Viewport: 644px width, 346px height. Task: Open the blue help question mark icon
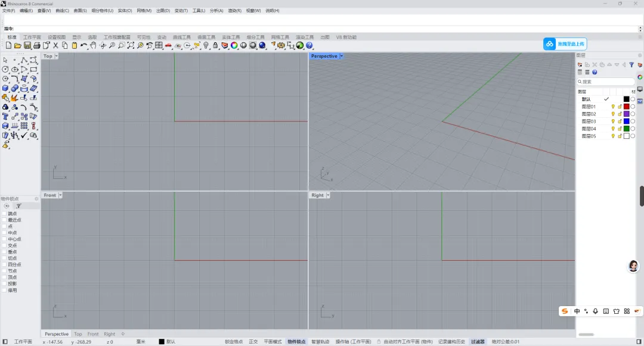(x=309, y=45)
